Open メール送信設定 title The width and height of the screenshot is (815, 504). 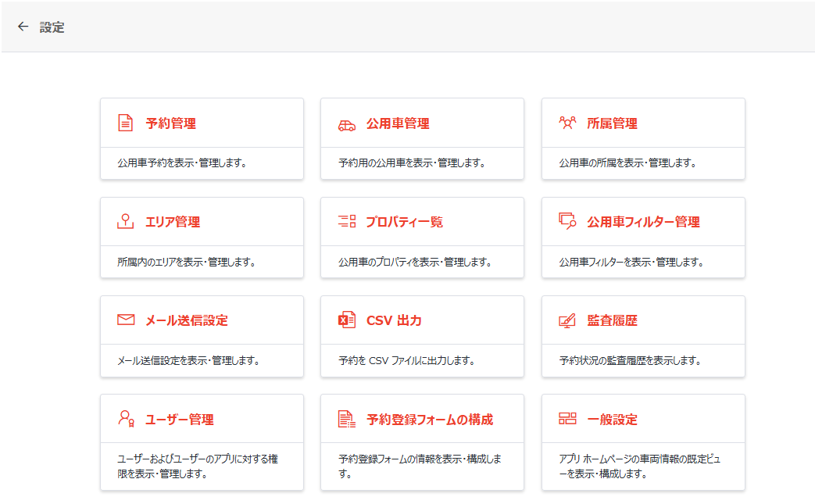[x=187, y=320]
